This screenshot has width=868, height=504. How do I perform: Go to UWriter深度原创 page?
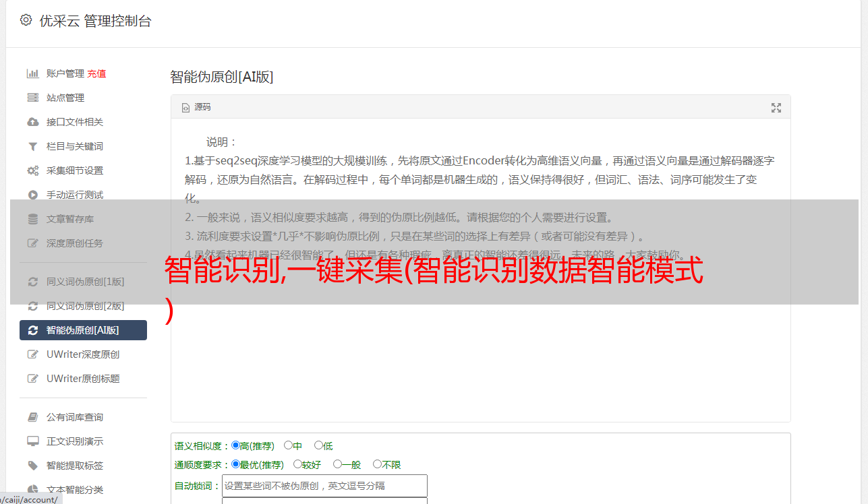click(x=83, y=354)
